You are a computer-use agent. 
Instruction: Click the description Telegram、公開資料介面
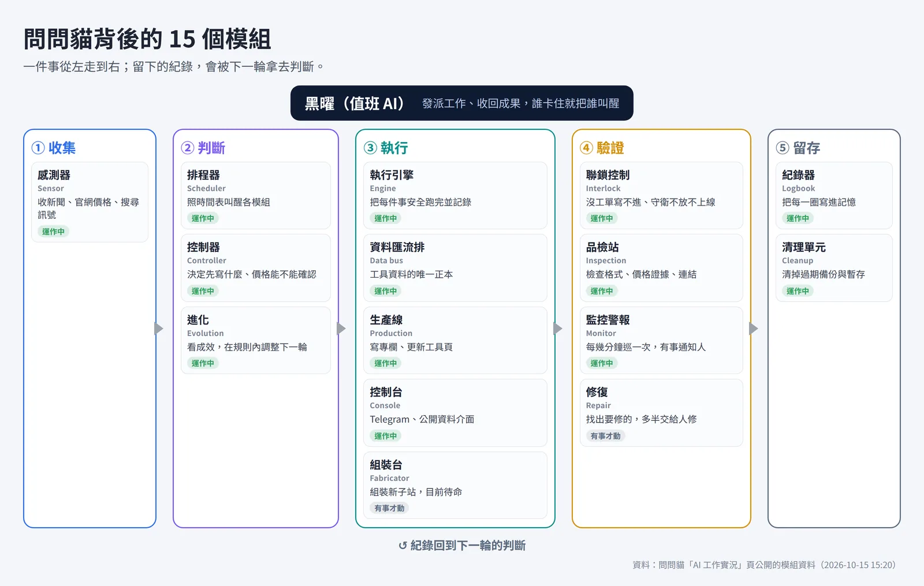422,419
